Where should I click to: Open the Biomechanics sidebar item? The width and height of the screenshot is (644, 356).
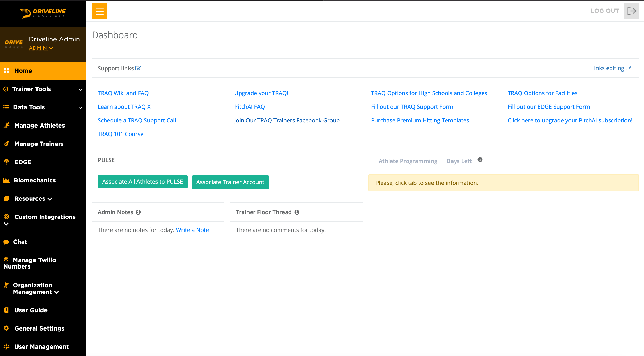[x=43, y=180]
